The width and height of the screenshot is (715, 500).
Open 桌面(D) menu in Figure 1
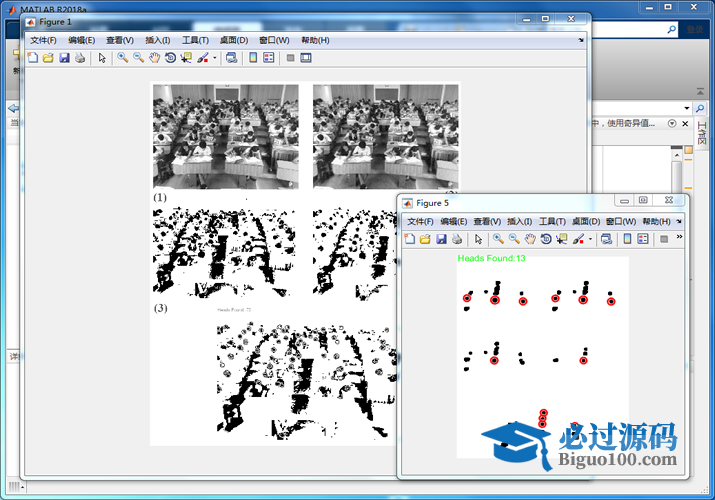234,40
